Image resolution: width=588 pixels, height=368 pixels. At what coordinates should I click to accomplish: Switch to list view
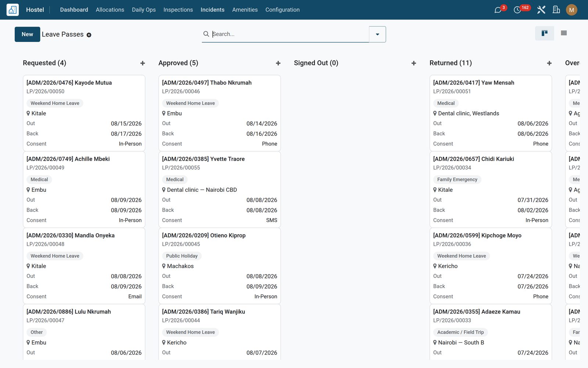click(x=564, y=33)
